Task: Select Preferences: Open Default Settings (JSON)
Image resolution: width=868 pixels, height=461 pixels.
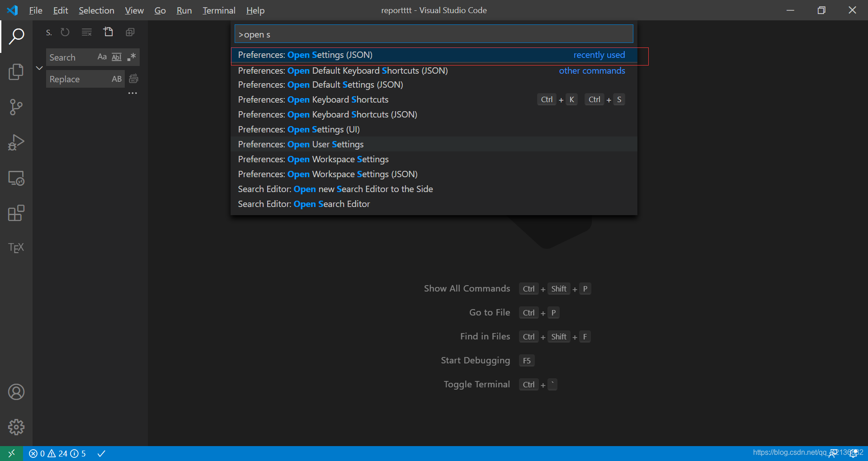Action: click(434, 85)
